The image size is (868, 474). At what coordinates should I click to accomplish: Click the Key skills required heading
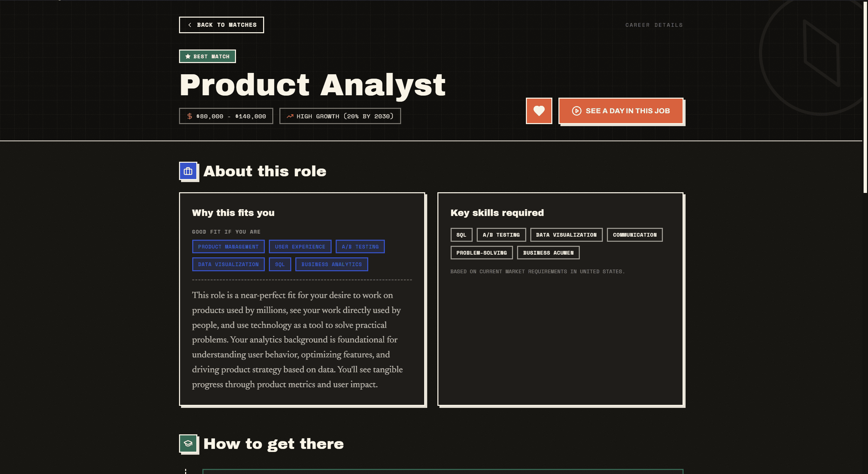click(497, 213)
